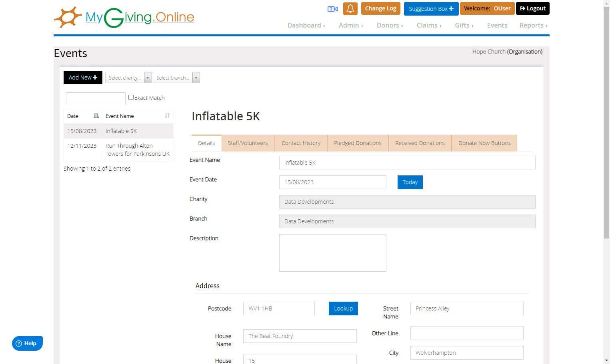The height and width of the screenshot is (364, 610).
Task: Sort by Event Name column arrows
Action: (x=167, y=116)
